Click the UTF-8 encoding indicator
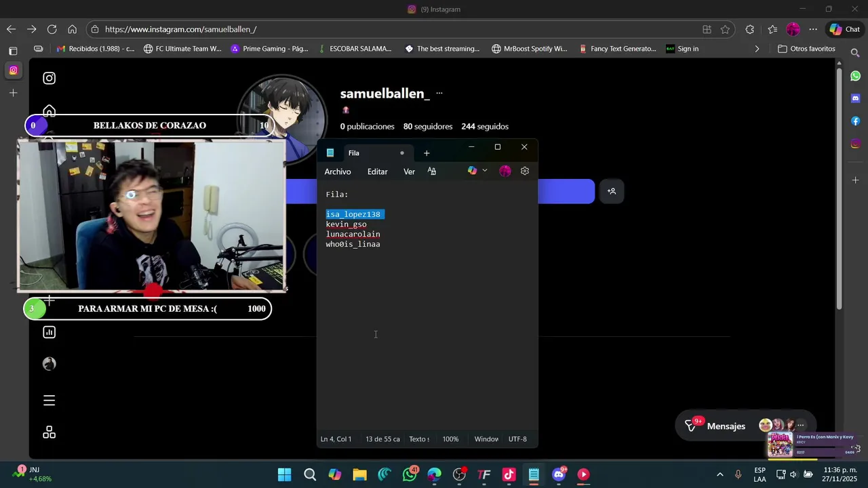 point(518,439)
